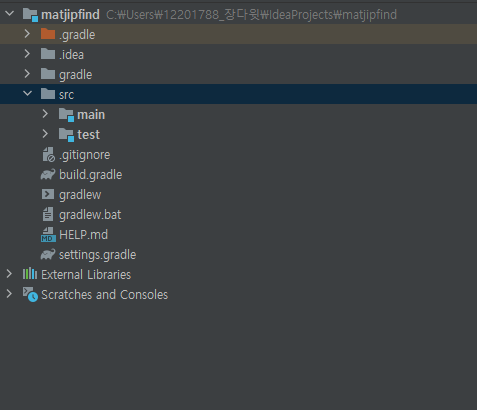Click the matjipfind module folder icon
This screenshot has height=410, width=477.
30,15
